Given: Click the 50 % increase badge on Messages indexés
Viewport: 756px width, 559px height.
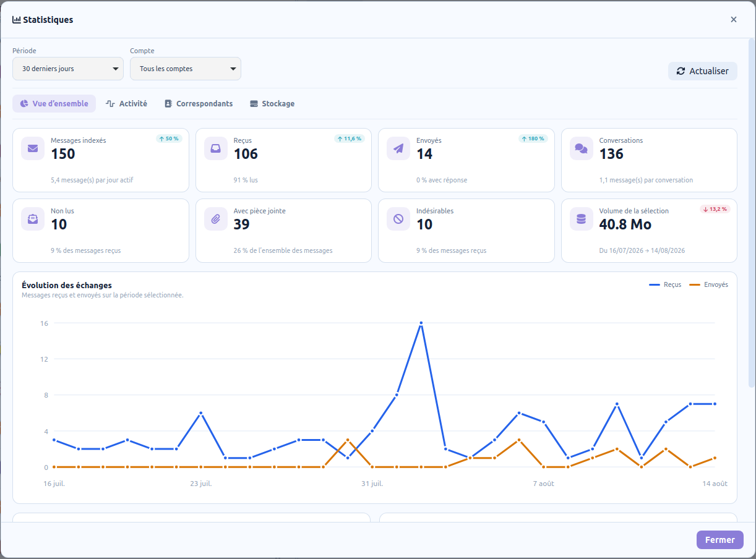Looking at the screenshot, I should click(x=169, y=139).
